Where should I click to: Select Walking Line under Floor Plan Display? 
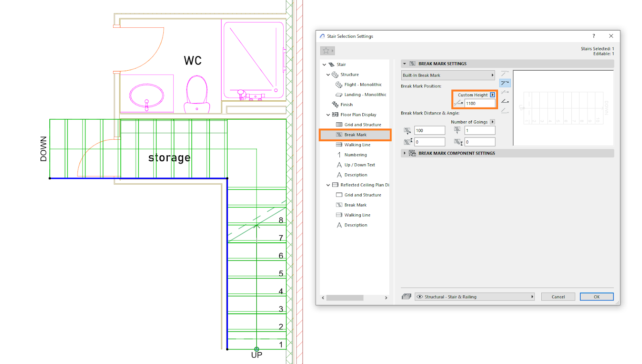pos(357,145)
